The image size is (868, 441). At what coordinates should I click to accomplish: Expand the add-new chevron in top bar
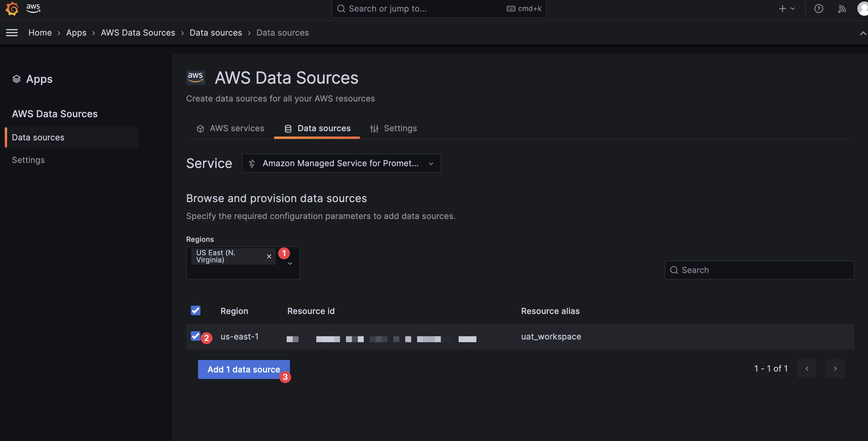coord(792,9)
